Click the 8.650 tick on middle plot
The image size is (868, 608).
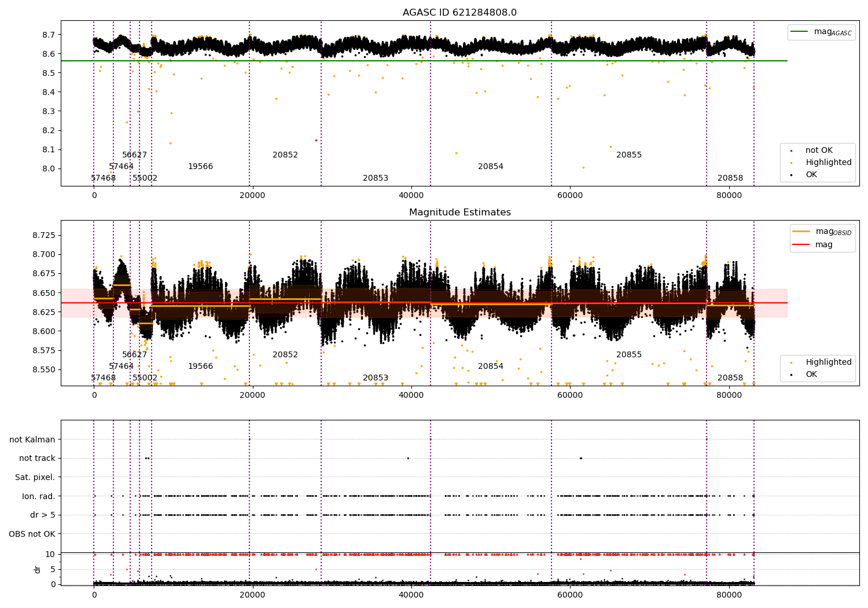pyautogui.click(x=44, y=293)
